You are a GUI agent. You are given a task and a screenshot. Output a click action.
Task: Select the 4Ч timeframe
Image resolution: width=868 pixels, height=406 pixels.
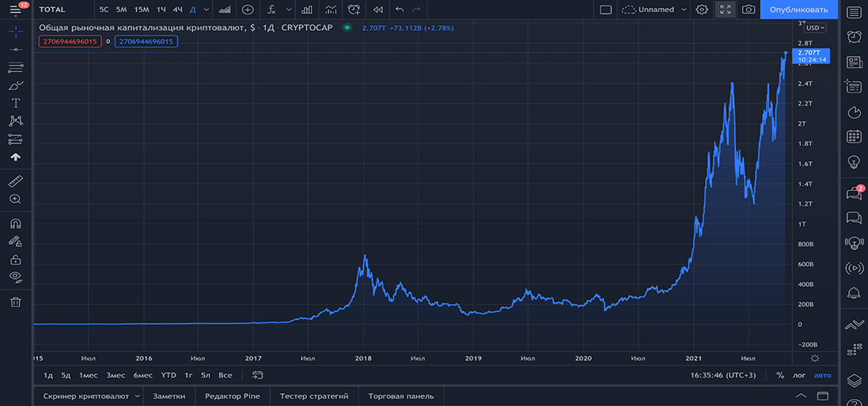[178, 9]
